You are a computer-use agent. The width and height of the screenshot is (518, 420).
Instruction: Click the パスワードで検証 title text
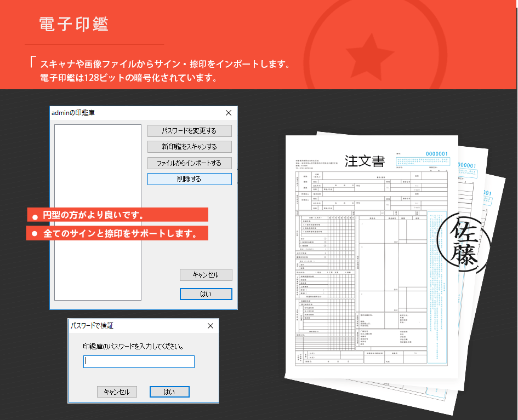tap(92, 326)
